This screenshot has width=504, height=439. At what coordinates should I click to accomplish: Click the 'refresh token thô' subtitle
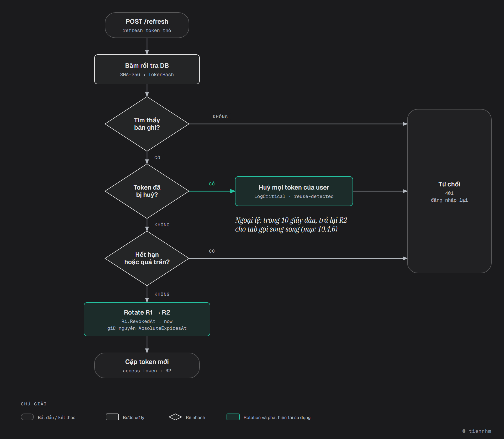pos(147,30)
